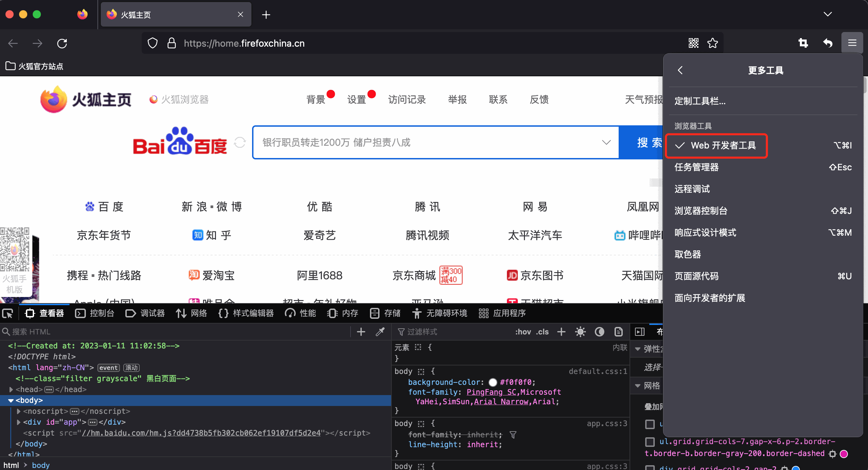Open the hamburger application menu

click(852, 43)
